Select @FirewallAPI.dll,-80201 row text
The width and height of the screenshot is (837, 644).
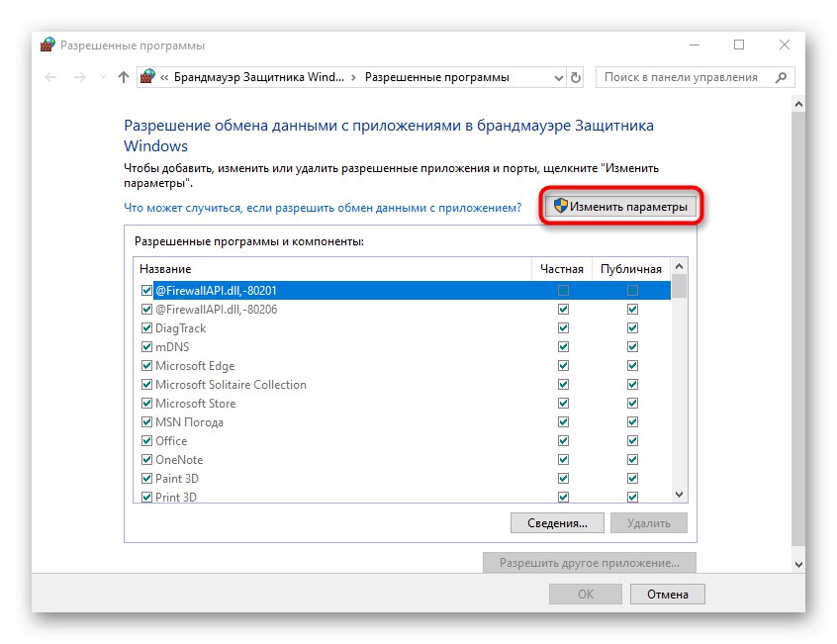point(216,290)
